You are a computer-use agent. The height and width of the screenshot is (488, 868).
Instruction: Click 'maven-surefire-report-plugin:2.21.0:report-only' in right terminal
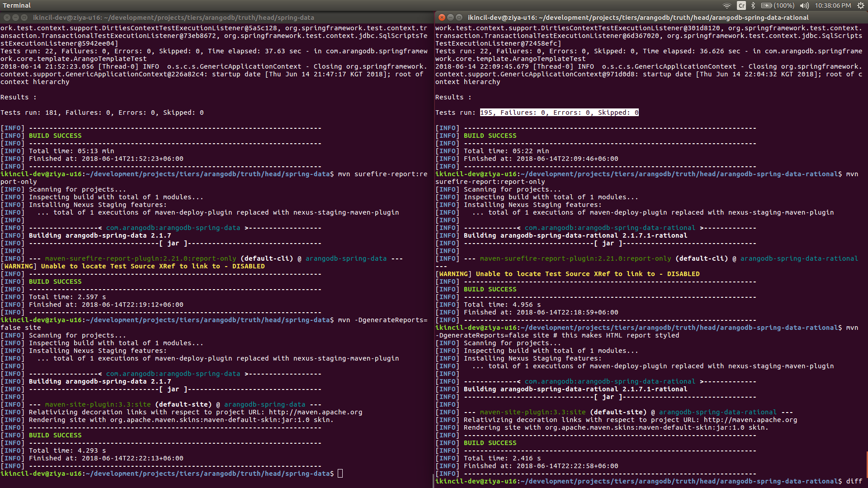(576, 258)
